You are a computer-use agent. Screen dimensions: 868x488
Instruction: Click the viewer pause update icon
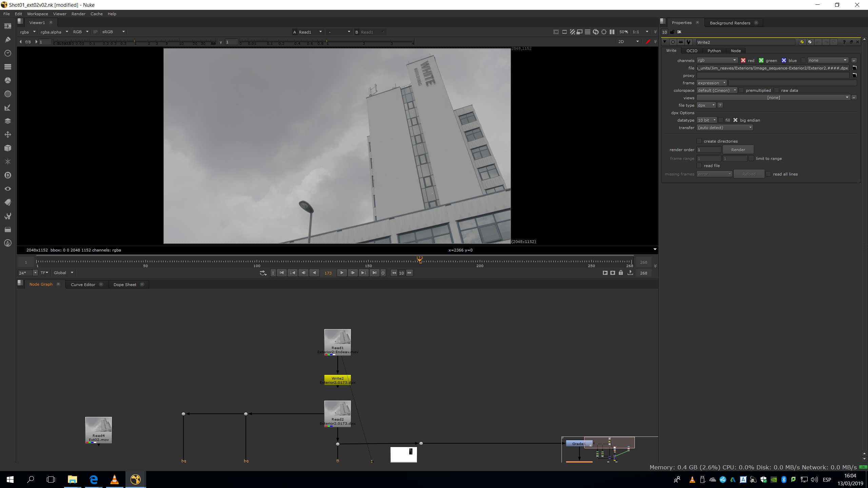click(x=612, y=32)
